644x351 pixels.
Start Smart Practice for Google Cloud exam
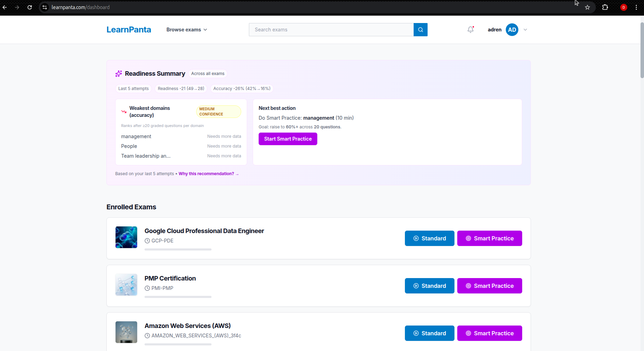[490, 238]
